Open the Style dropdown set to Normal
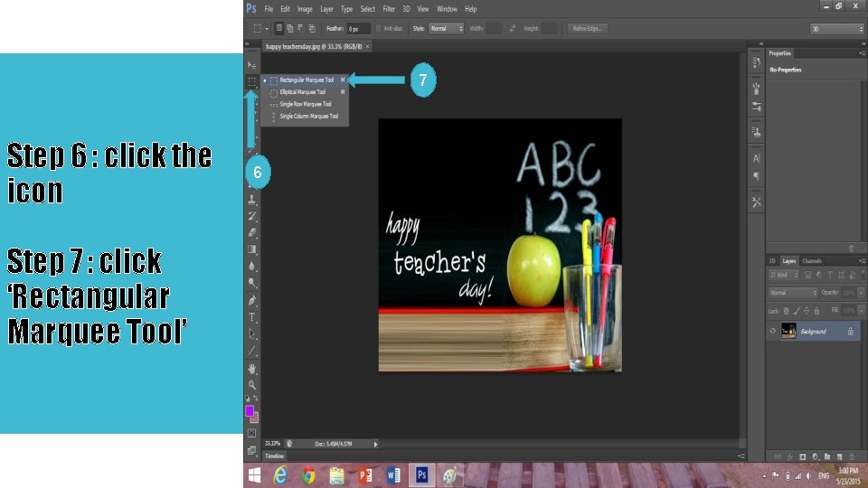The height and width of the screenshot is (488, 868). pos(446,28)
